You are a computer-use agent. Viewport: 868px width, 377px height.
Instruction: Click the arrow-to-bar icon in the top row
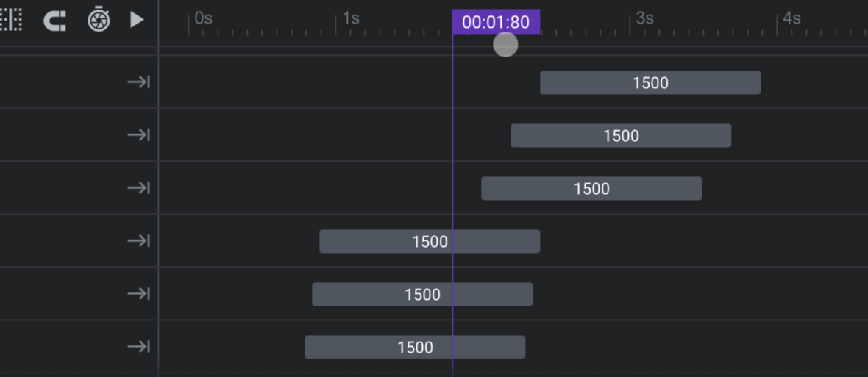pyautogui.click(x=138, y=82)
